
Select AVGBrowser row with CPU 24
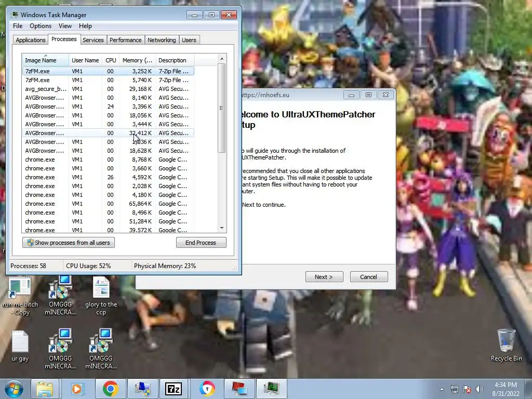108,107
